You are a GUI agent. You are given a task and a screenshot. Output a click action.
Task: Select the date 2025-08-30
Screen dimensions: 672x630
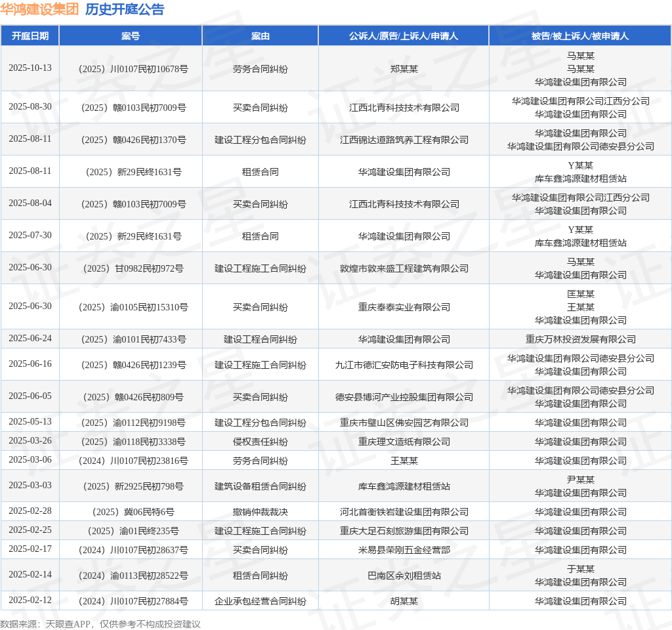(30, 107)
